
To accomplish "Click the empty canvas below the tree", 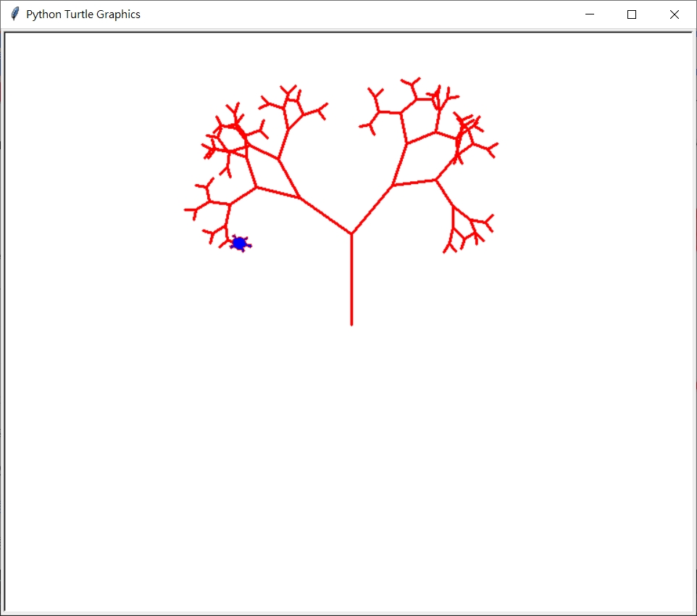I will coord(351,435).
